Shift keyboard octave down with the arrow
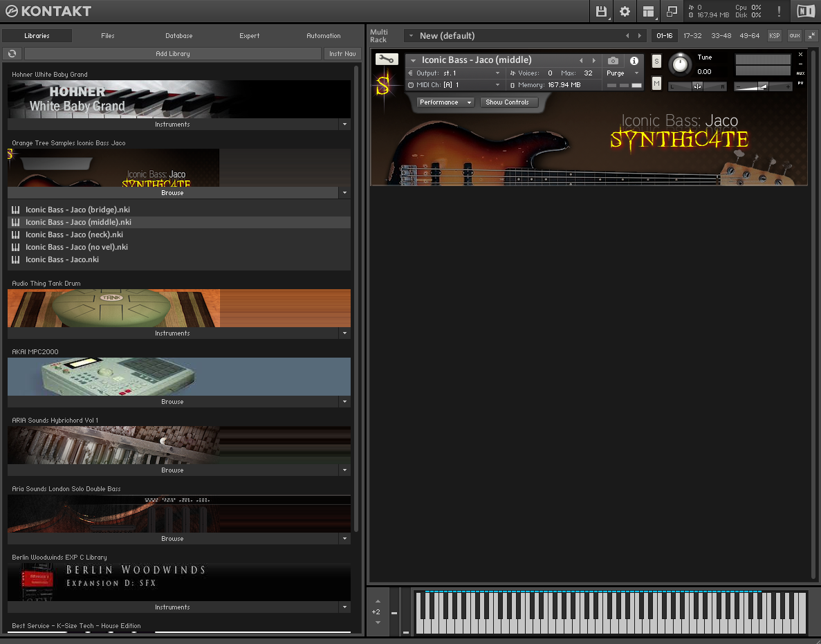The width and height of the screenshot is (821, 644). pyautogui.click(x=378, y=623)
